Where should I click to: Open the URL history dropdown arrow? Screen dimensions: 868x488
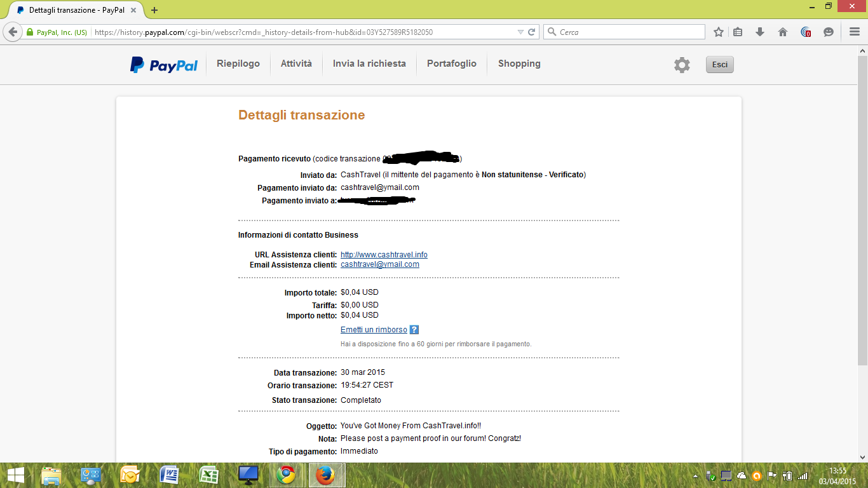(x=520, y=32)
